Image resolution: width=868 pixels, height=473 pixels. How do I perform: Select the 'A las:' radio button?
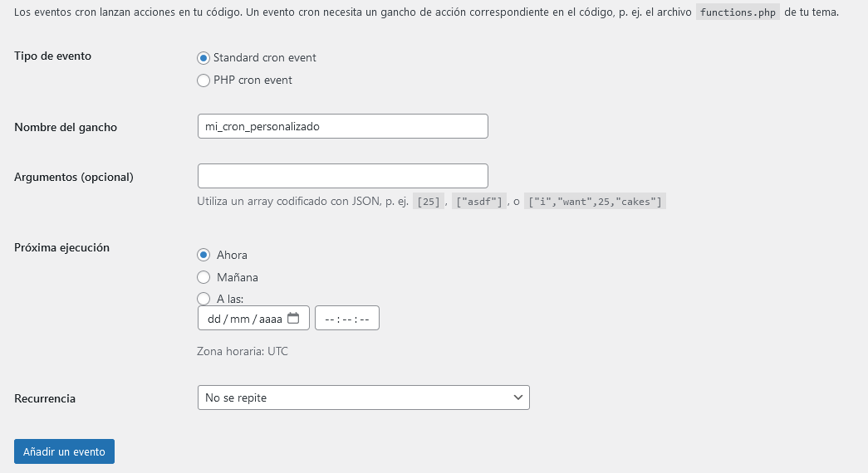click(x=204, y=299)
